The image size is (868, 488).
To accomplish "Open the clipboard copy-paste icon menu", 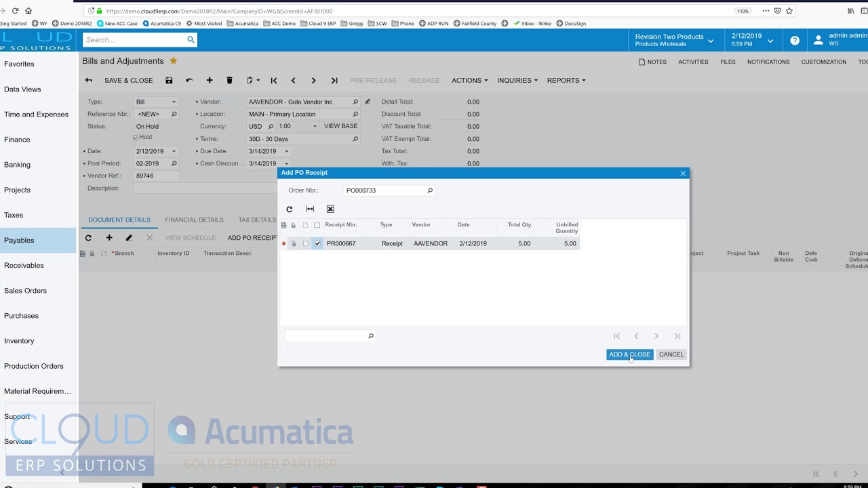I will 252,81.
